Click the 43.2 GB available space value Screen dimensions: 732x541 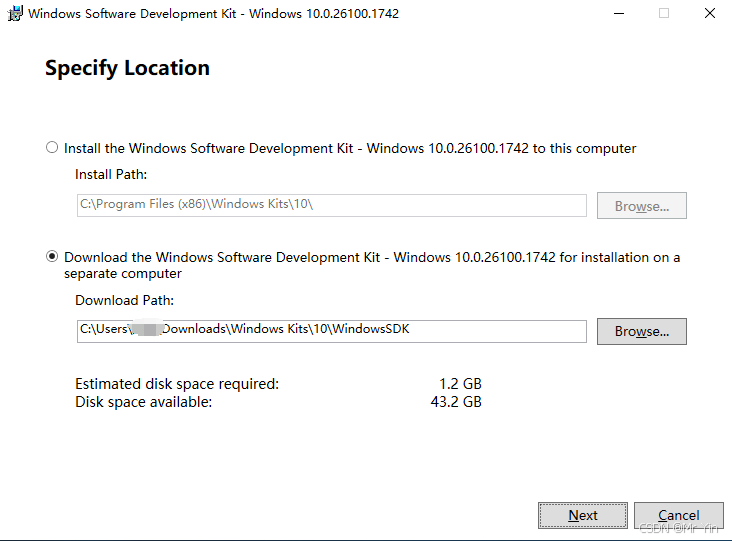[x=456, y=402]
